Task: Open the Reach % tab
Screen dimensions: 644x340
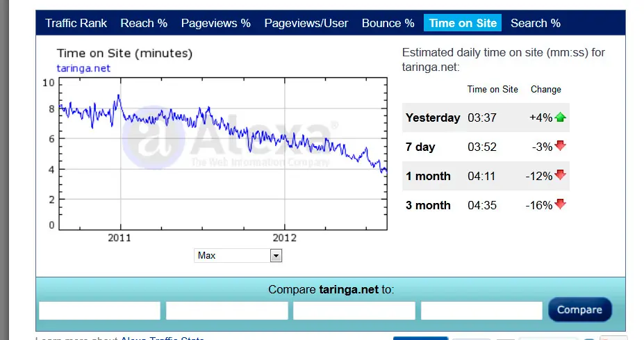Action: point(144,23)
